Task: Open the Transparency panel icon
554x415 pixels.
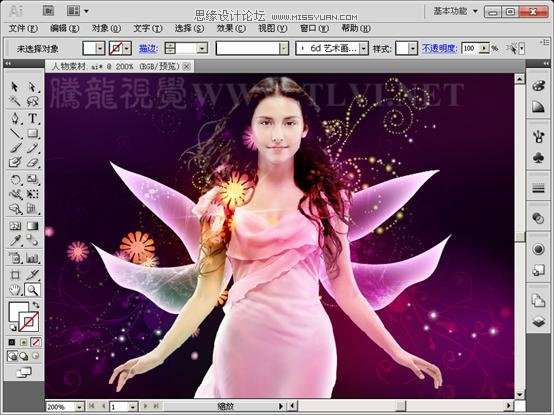Action: (538, 218)
